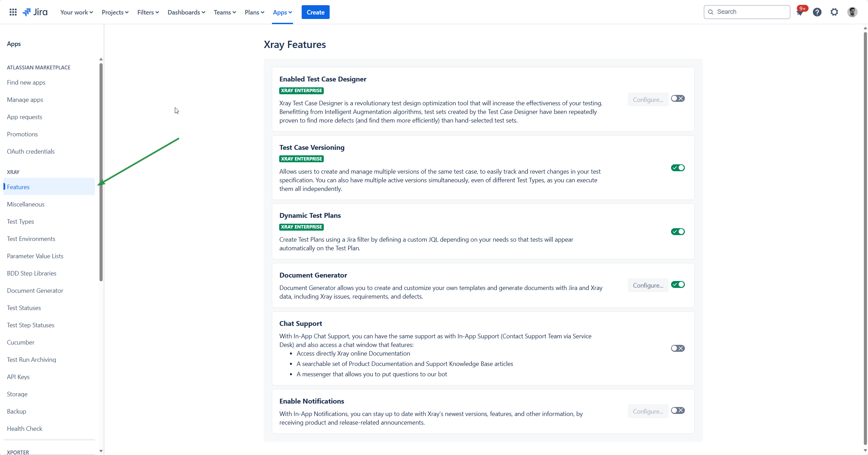Click the main page vertical scrollbar
Viewport: 868px width, 455px height.
click(x=865, y=238)
